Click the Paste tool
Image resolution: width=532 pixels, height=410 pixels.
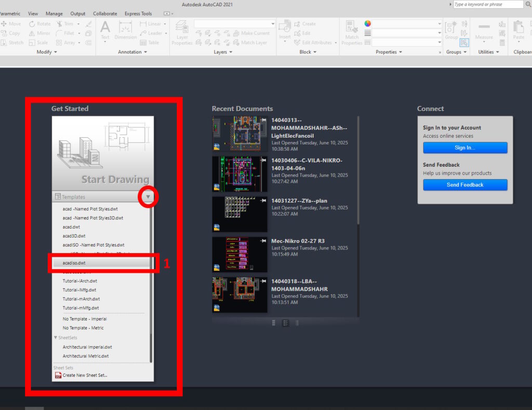[x=518, y=31]
